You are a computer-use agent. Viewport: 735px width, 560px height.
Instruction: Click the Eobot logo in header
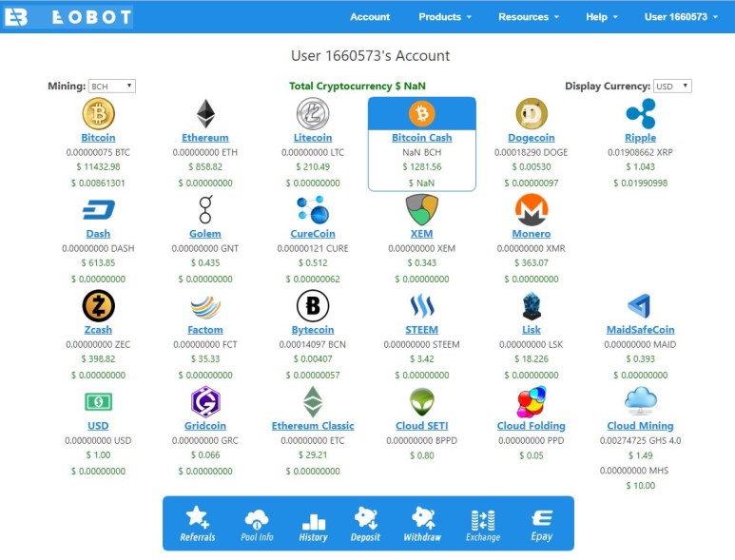point(68,17)
